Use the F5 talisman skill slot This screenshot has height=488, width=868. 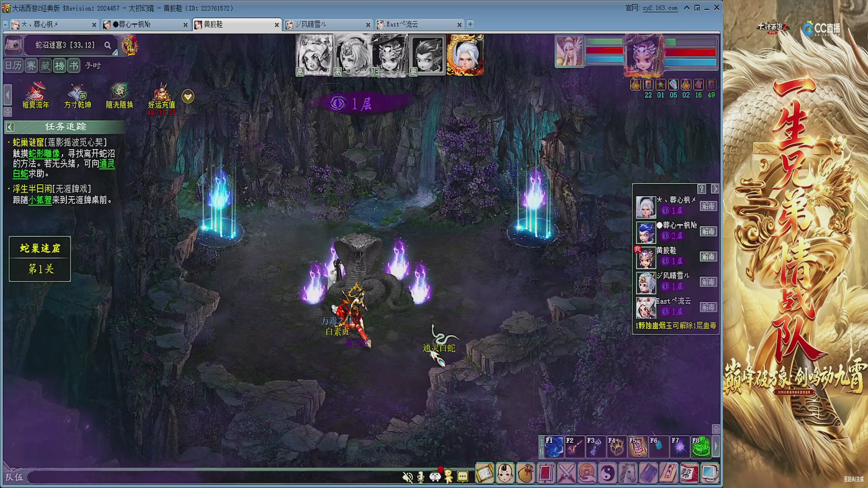(x=637, y=446)
